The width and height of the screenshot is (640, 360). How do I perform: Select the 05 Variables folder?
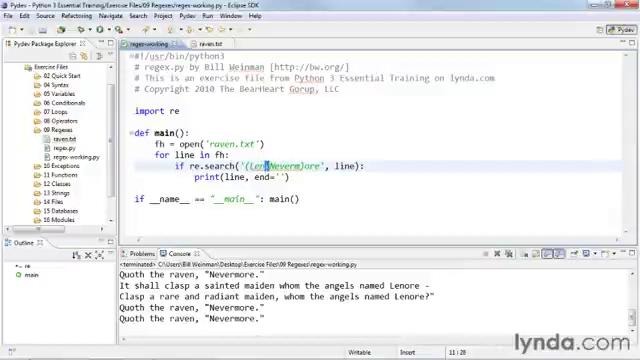(59, 94)
